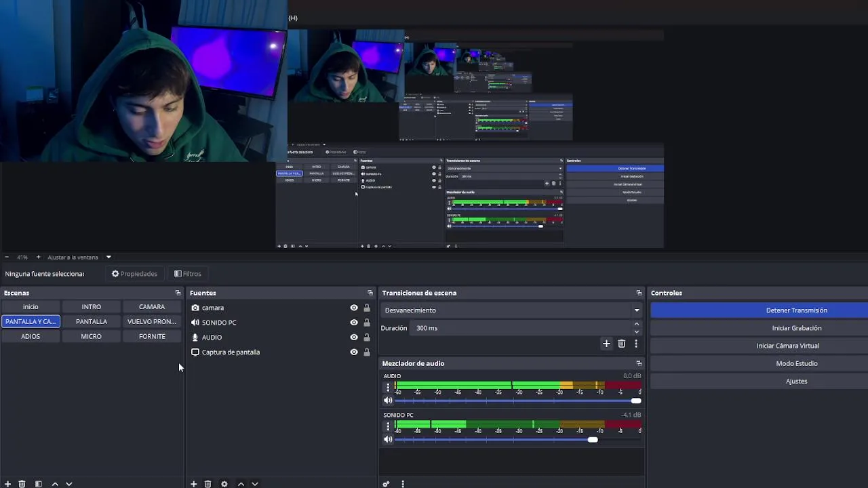
Task: Switch to the FORNITE scene
Action: click(152, 337)
